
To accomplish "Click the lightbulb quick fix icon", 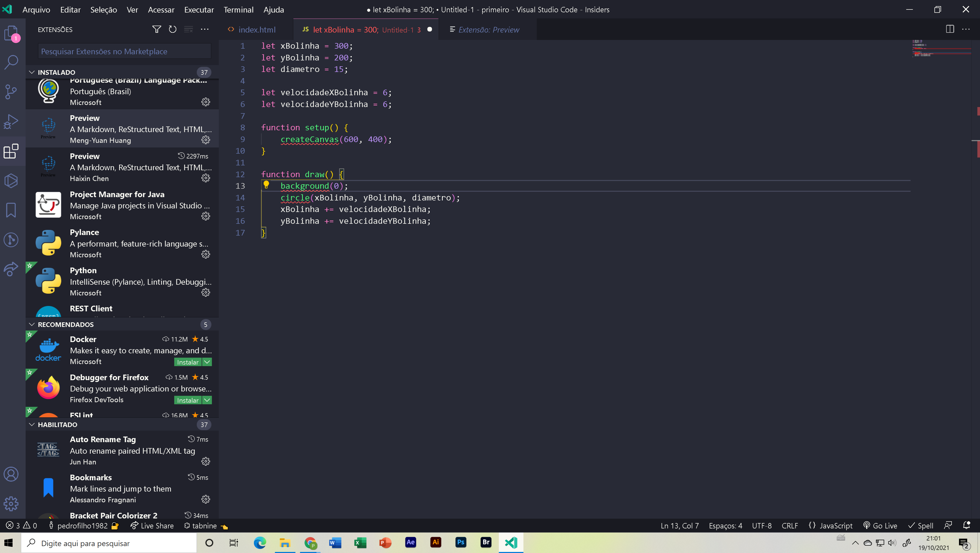I will coord(266,185).
